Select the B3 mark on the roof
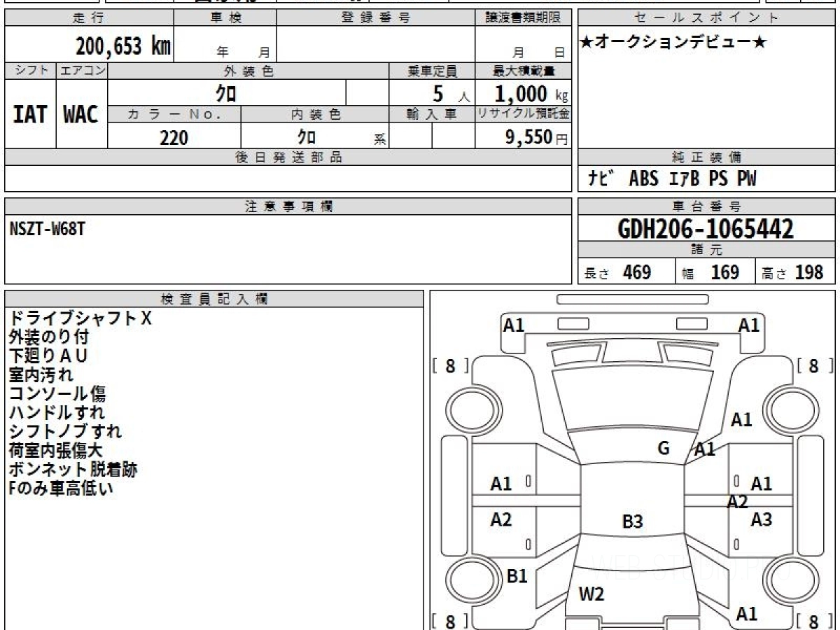The height and width of the screenshot is (630, 840). click(x=632, y=521)
